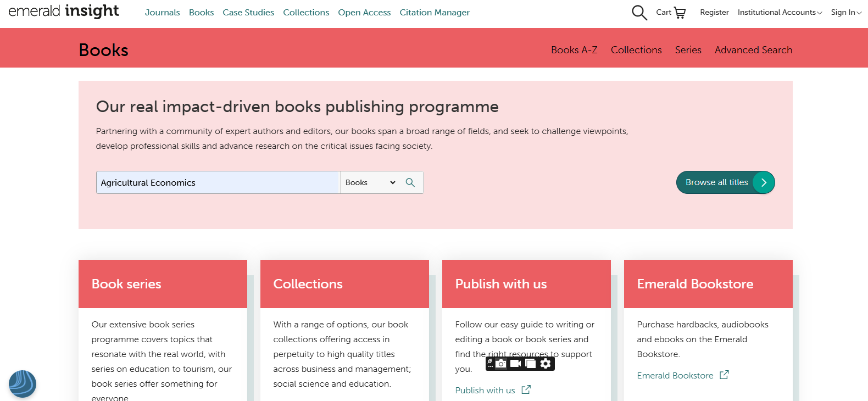The height and width of the screenshot is (401, 868).
Task: Expand the Institutional Accounts menu
Action: click(x=780, y=12)
